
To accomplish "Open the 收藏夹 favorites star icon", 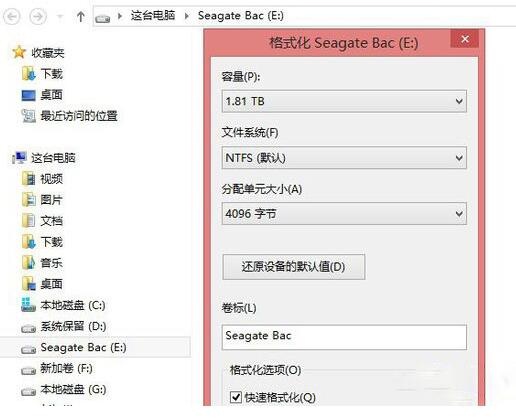I will pos(19,52).
